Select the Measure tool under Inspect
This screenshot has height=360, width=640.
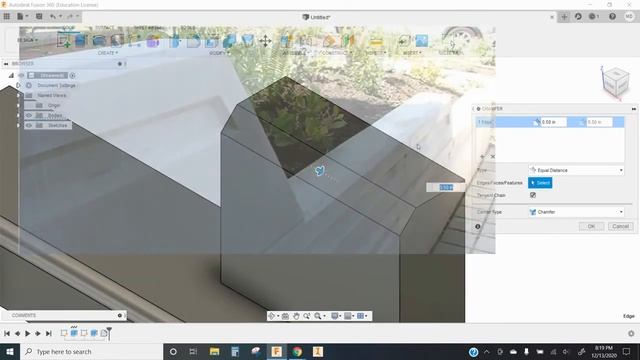pos(376,41)
